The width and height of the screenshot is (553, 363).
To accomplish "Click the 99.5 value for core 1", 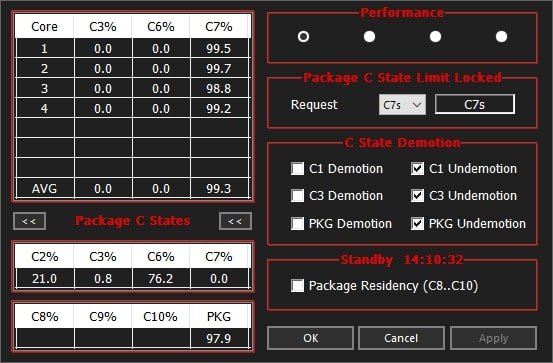I will [219, 48].
